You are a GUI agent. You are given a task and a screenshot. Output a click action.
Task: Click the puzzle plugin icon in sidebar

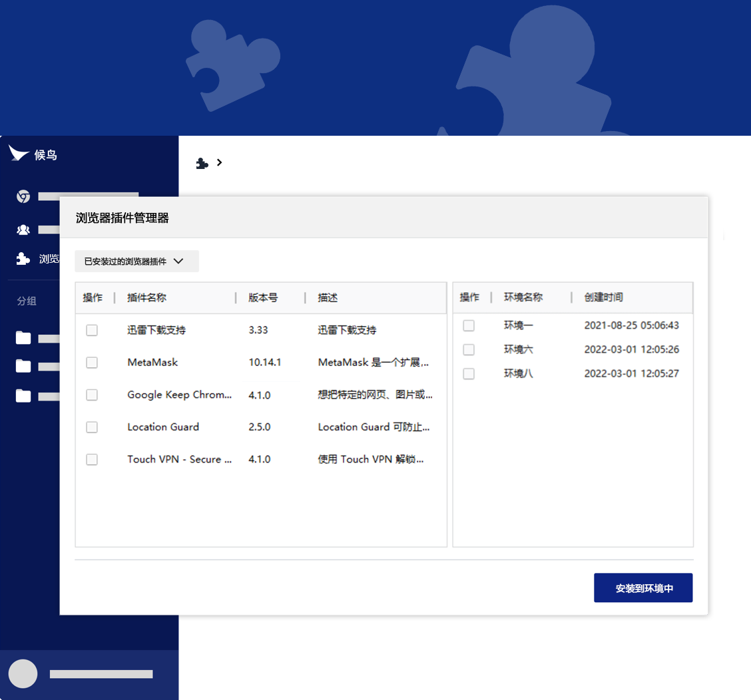pos(23,259)
